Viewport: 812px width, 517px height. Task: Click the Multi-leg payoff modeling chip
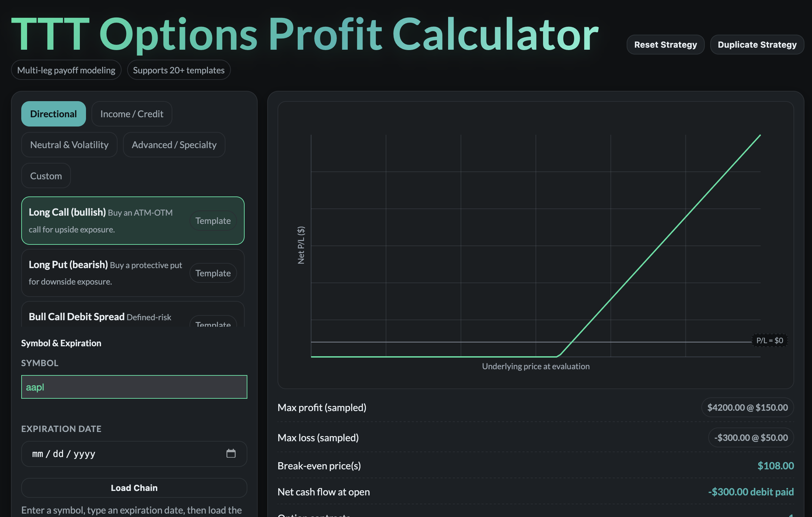[66, 70]
